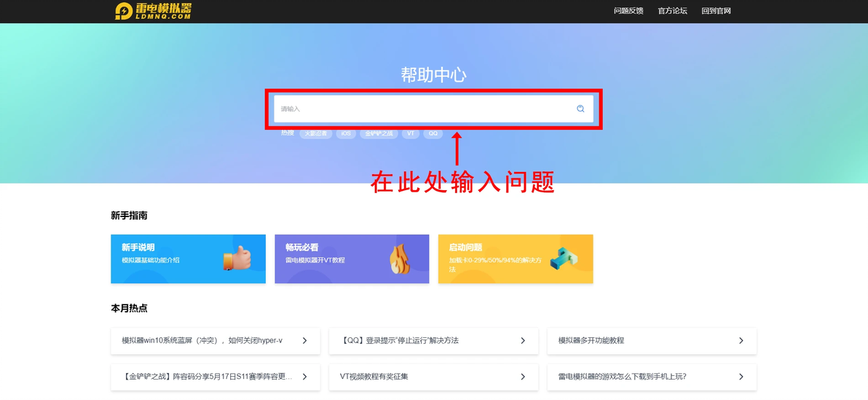
Task: Click the thumbs-up icon on 新手说明 card
Action: (x=237, y=258)
